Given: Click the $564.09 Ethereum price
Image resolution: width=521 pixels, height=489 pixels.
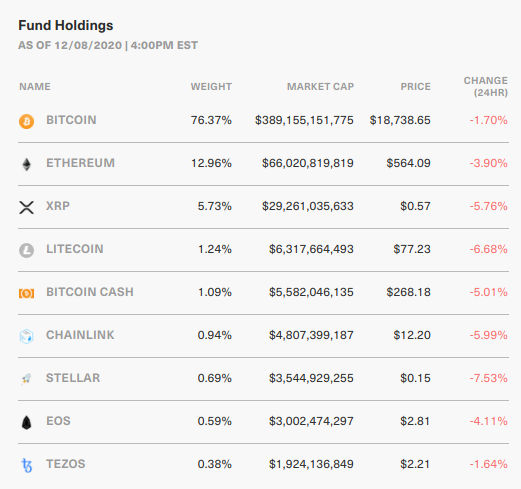Looking at the screenshot, I should [x=409, y=163].
